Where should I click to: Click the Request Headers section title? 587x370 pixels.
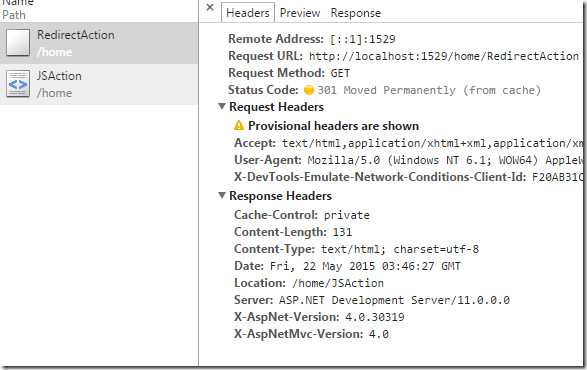point(276,107)
